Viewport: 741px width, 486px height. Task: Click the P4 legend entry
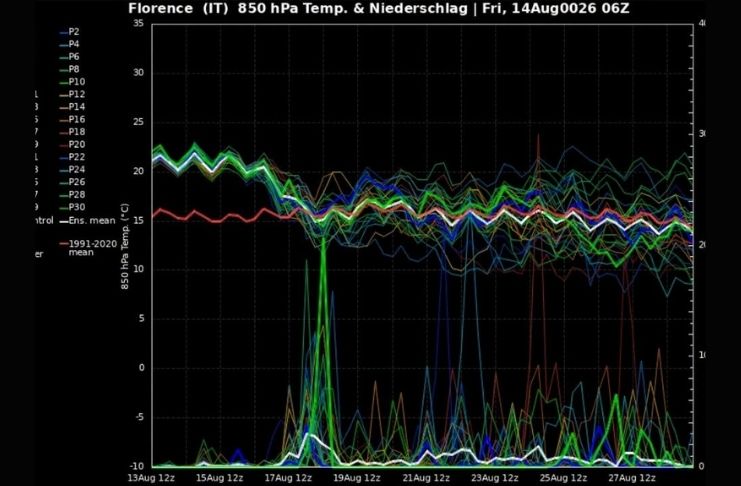click(x=69, y=44)
